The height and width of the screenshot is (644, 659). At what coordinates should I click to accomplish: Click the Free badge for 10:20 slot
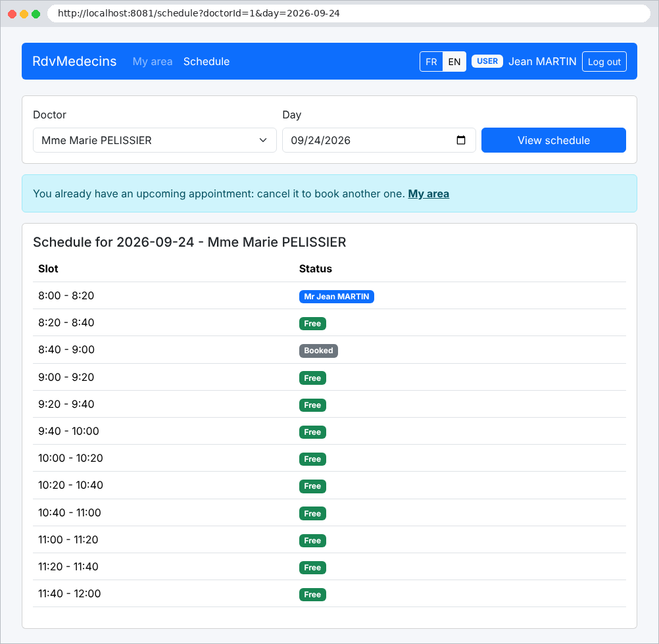tap(312, 486)
